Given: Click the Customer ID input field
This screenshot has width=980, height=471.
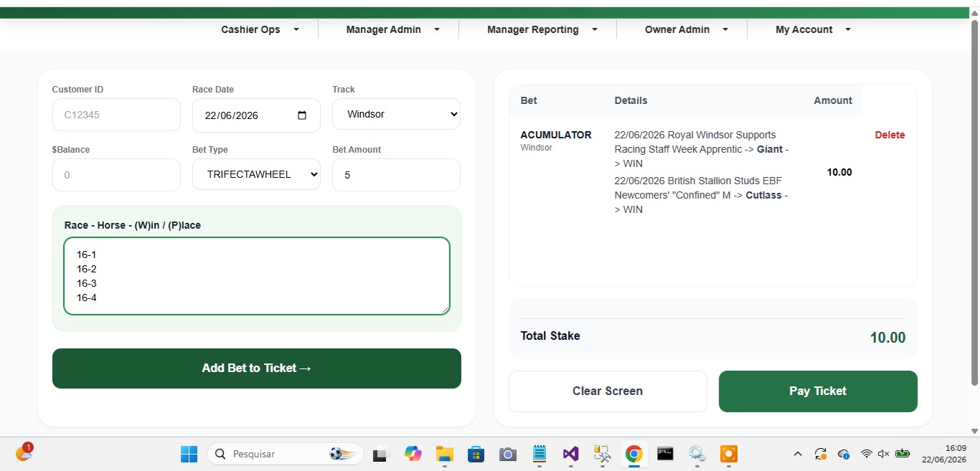Looking at the screenshot, I should (116, 115).
